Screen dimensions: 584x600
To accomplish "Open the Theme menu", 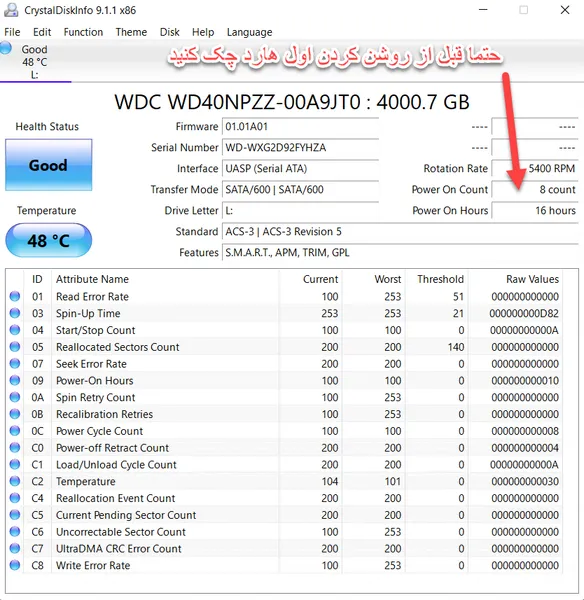I will [x=131, y=32].
